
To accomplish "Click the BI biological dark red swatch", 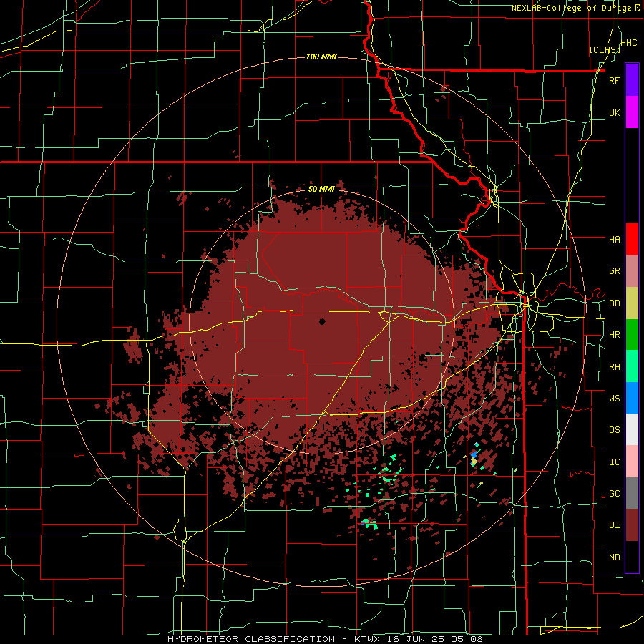I will [632, 525].
